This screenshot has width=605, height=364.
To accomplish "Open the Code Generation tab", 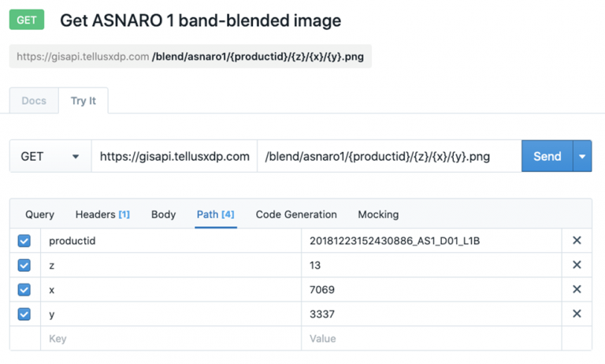I will pyautogui.click(x=296, y=214).
